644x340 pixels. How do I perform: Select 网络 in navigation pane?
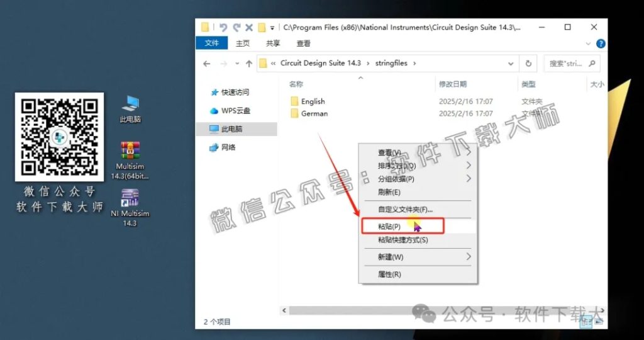[x=228, y=147]
